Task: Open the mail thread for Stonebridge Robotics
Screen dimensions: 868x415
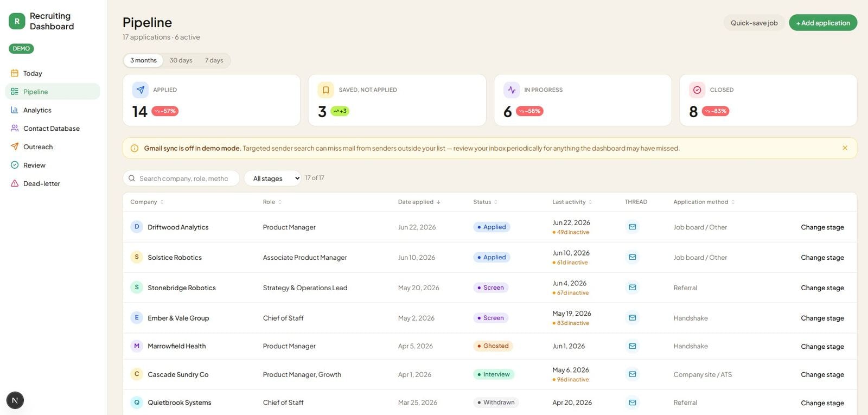Action: coord(633,288)
